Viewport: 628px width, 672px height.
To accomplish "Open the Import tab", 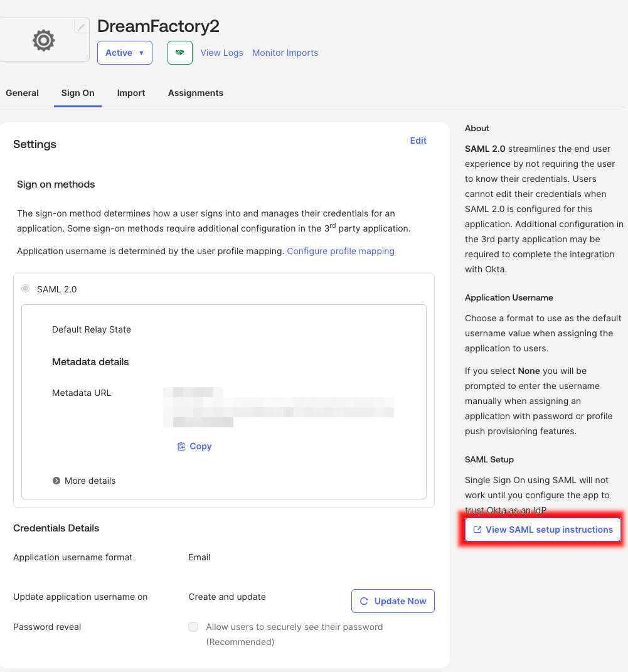I will (130, 93).
